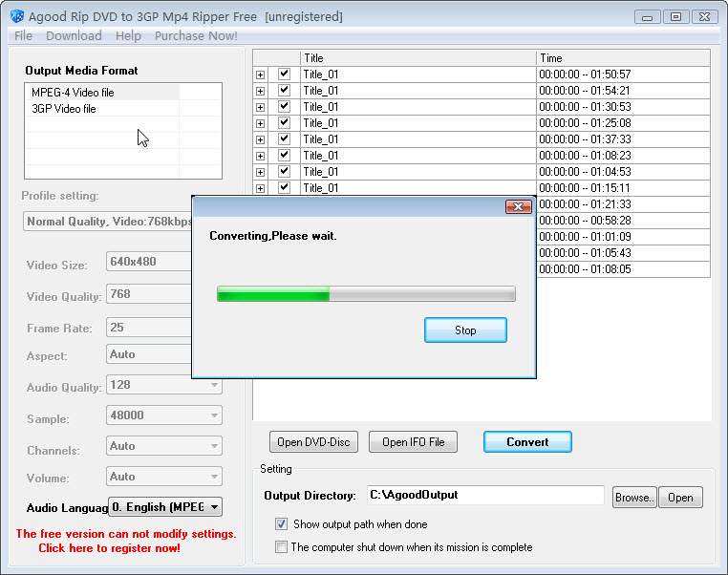
Task: Click the green conversion progress bar
Action: 366,294
